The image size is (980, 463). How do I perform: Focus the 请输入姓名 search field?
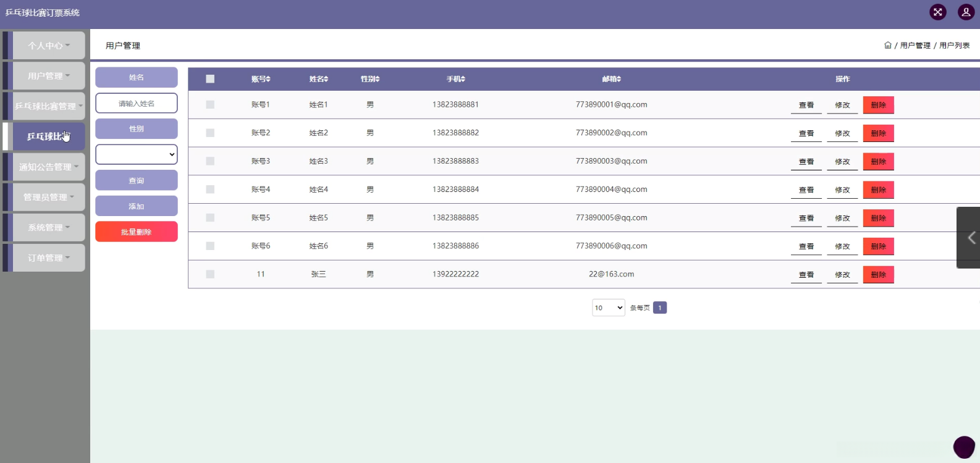point(137,103)
